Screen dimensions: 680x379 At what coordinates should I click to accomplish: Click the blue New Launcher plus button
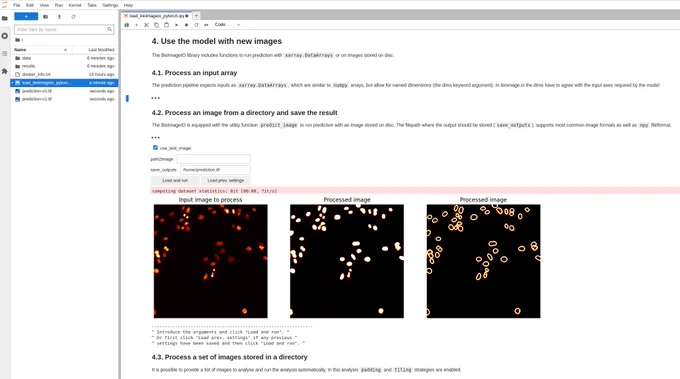point(26,16)
